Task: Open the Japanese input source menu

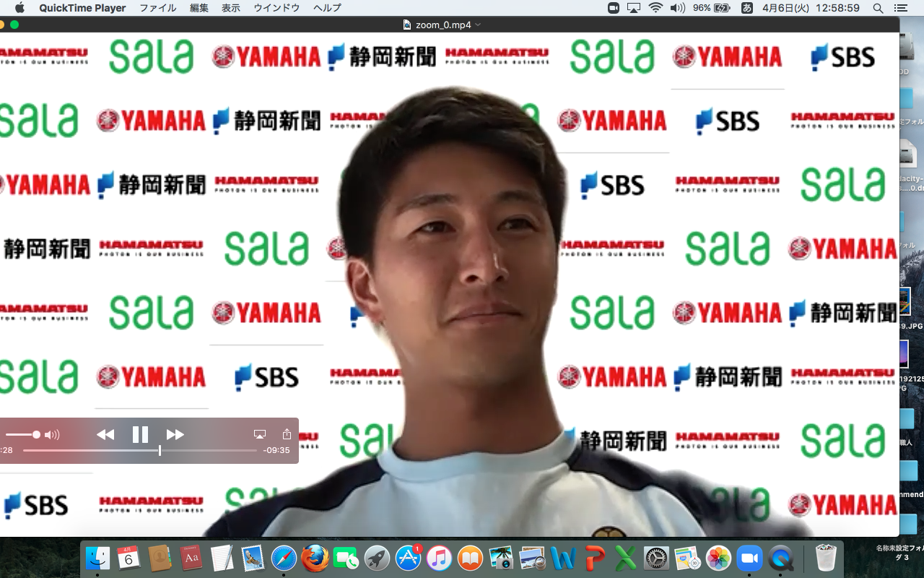Action: coord(747,8)
